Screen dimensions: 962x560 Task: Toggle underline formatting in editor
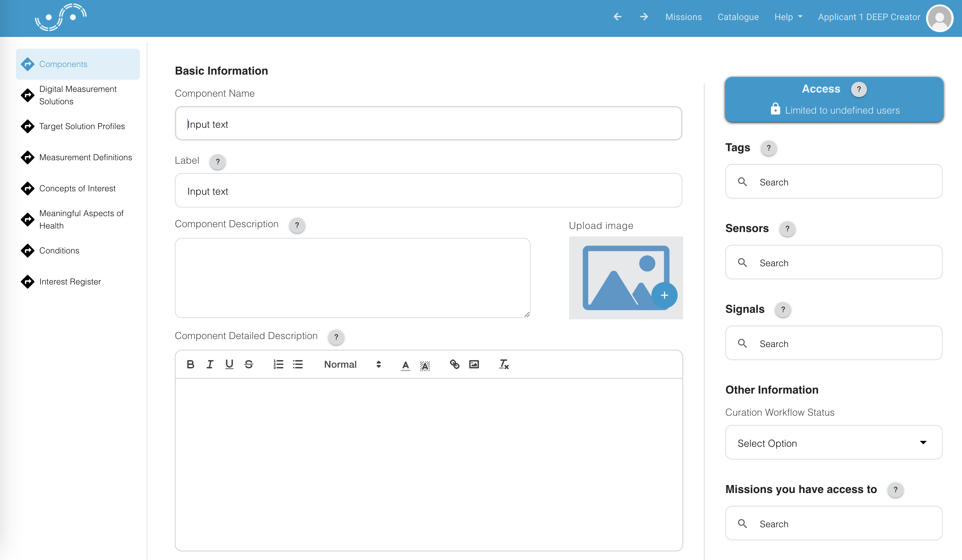[x=229, y=364]
